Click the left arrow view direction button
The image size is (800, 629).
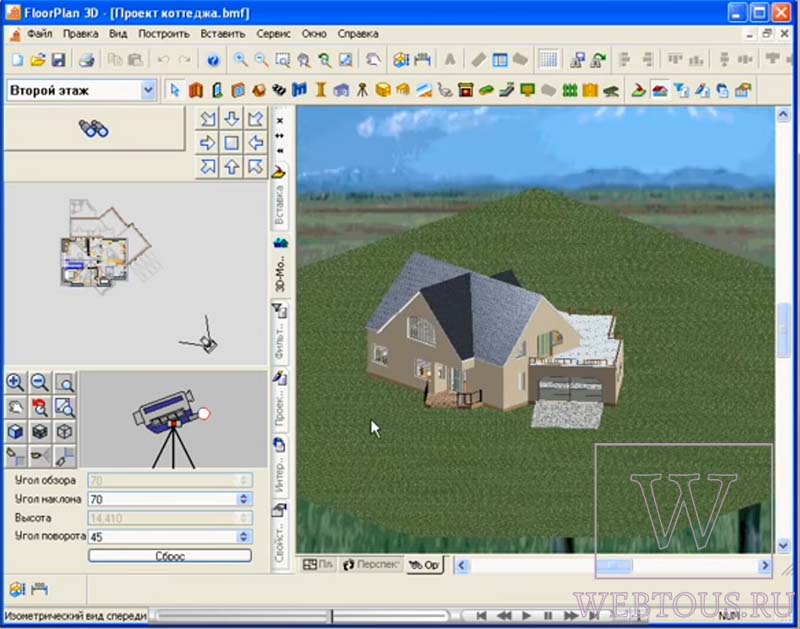pos(256,143)
